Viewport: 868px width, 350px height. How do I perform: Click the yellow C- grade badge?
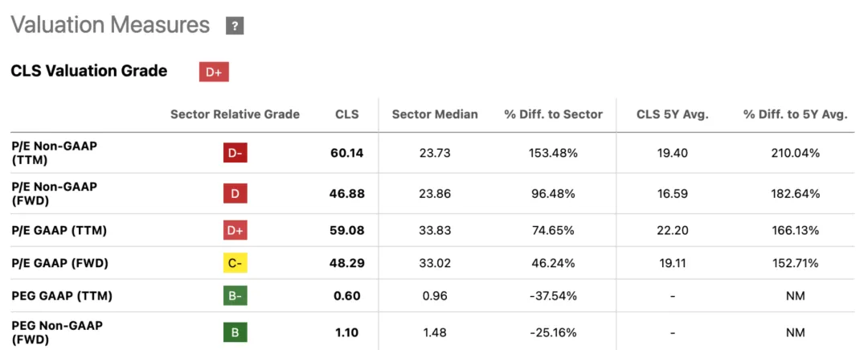[x=235, y=263]
